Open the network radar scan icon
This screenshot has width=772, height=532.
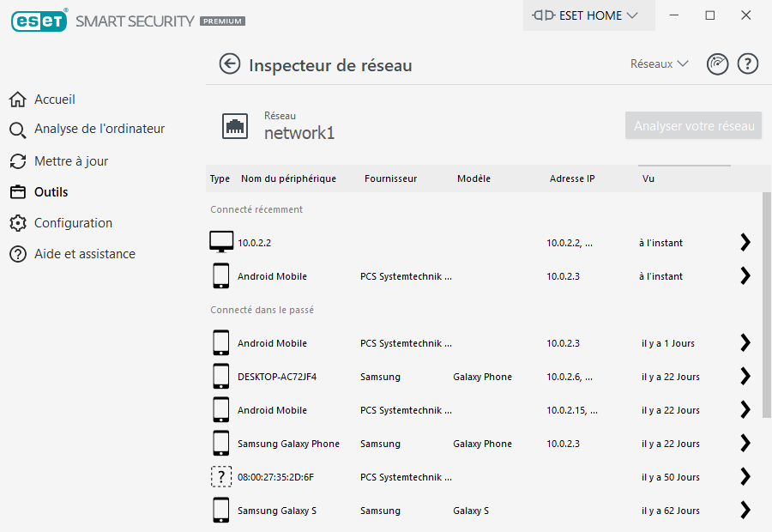pyautogui.click(x=717, y=64)
